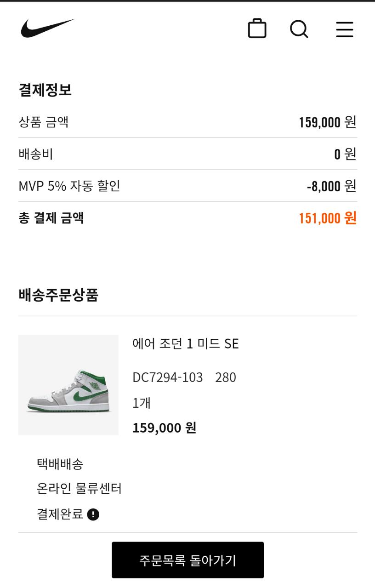
Task: Click the 배송주문상품 section heading
Action: [x=58, y=295]
